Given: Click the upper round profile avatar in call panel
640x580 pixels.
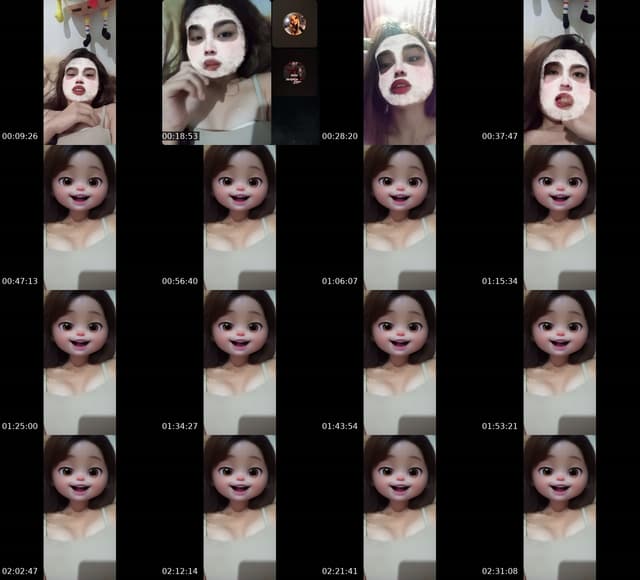Looking at the screenshot, I should [x=294, y=24].
